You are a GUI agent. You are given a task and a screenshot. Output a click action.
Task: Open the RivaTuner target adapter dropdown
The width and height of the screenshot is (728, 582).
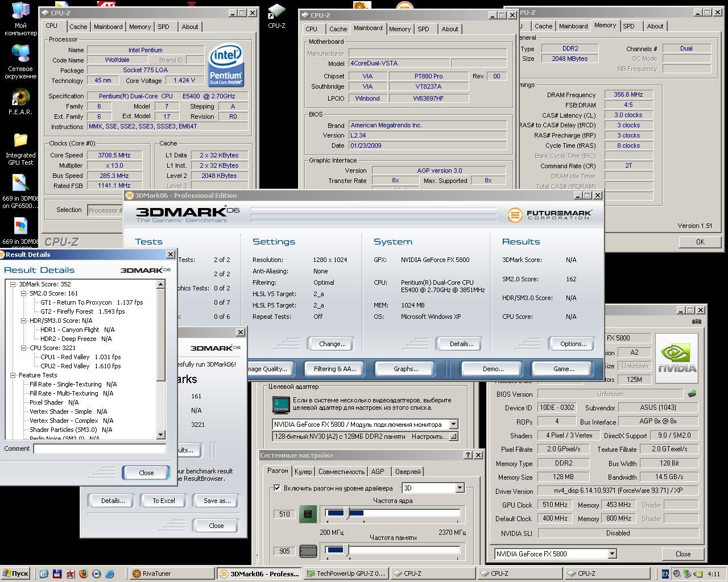click(453, 424)
